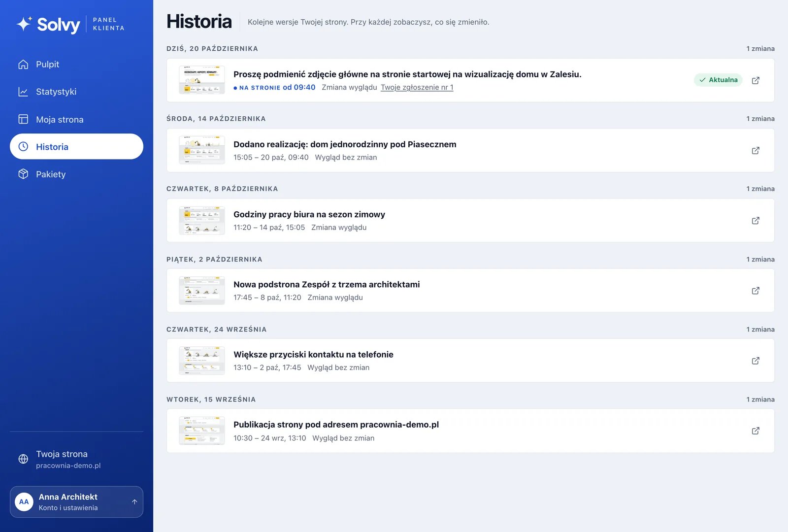Viewport: 788px width, 532px height.
Task: Open the Publikacja strony version thumbnail
Action: point(202,431)
